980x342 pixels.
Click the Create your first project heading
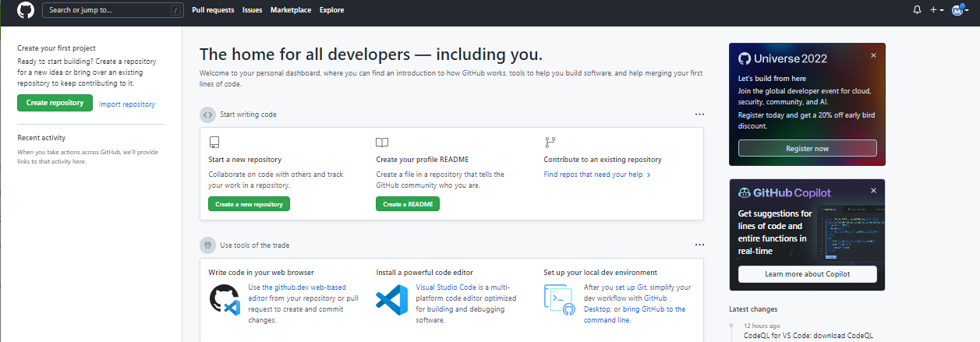point(56,48)
